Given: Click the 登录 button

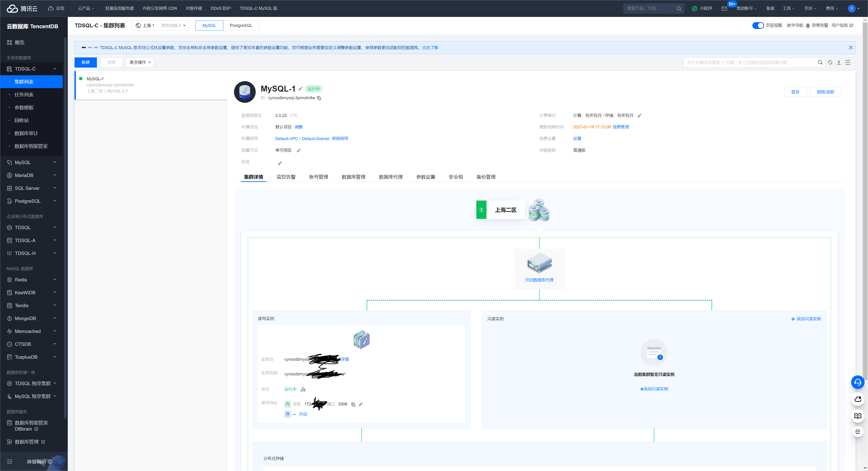Looking at the screenshot, I should tap(795, 92).
